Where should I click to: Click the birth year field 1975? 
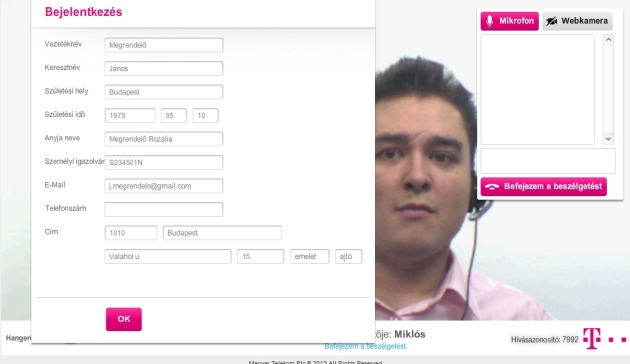click(130, 115)
